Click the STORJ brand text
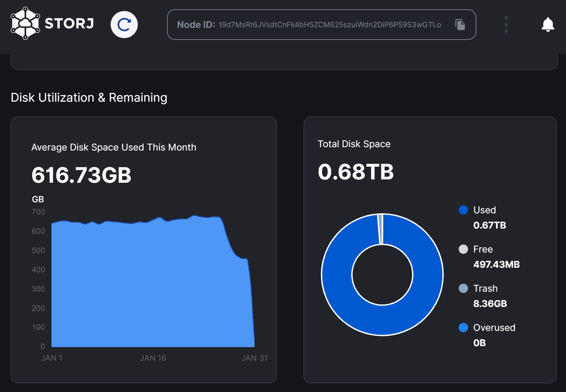This screenshot has height=392, width=566. click(x=69, y=24)
